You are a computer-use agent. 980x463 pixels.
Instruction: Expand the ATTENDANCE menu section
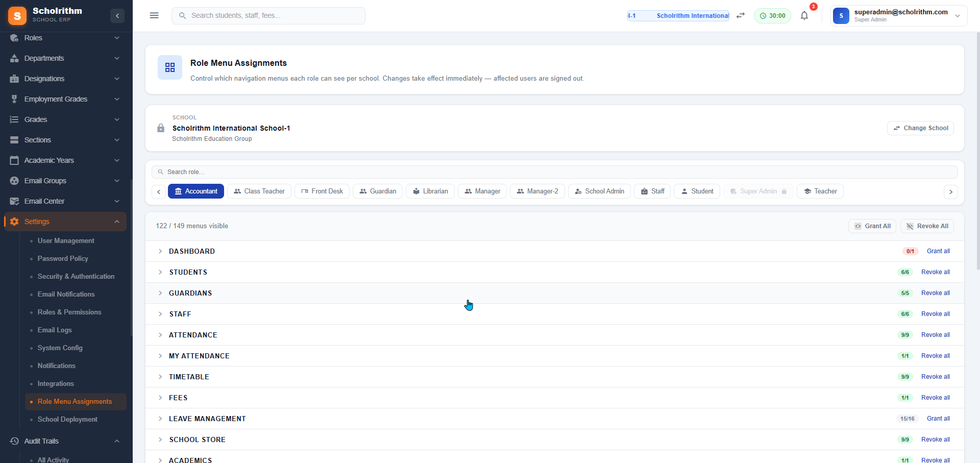coord(161,335)
